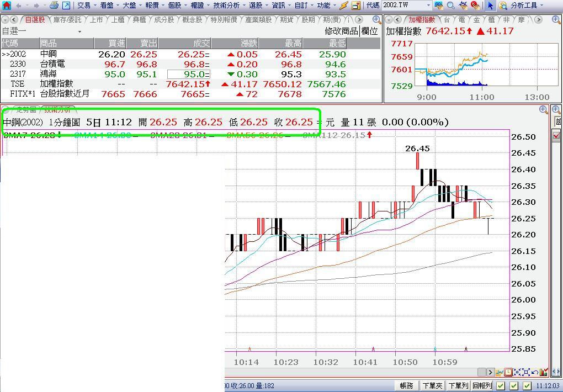
Task: Click the printer icon in the toolbar
Action: [x=54, y=5]
